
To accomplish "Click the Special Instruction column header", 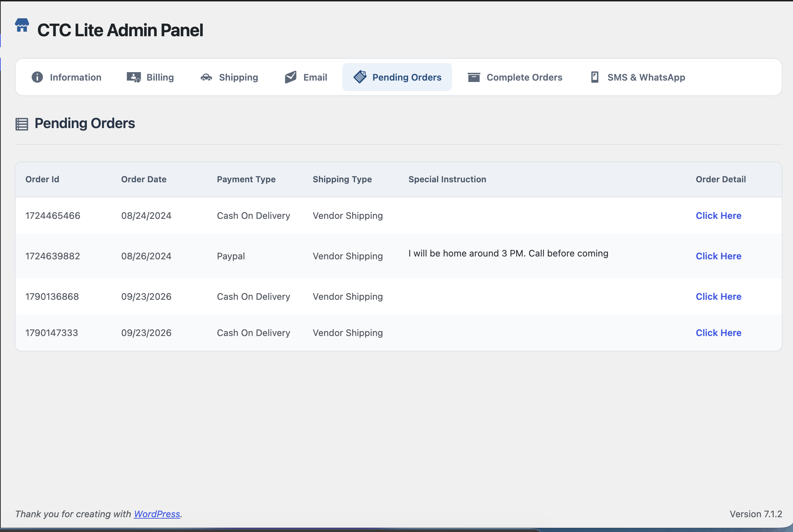I will (447, 179).
